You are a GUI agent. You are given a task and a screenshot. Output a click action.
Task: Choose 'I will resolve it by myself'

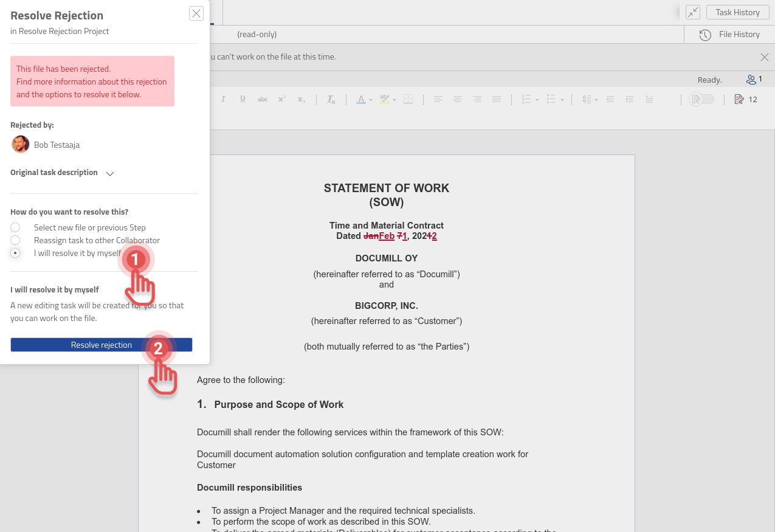tap(16, 253)
